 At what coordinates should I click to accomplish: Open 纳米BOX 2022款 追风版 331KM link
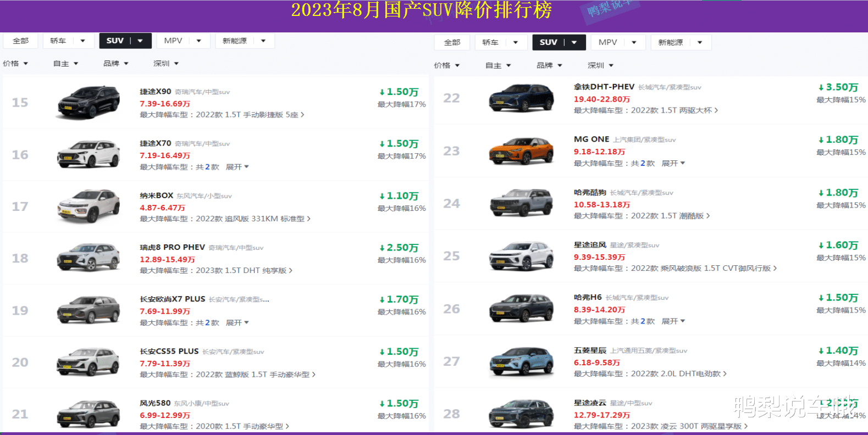pos(225,219)
